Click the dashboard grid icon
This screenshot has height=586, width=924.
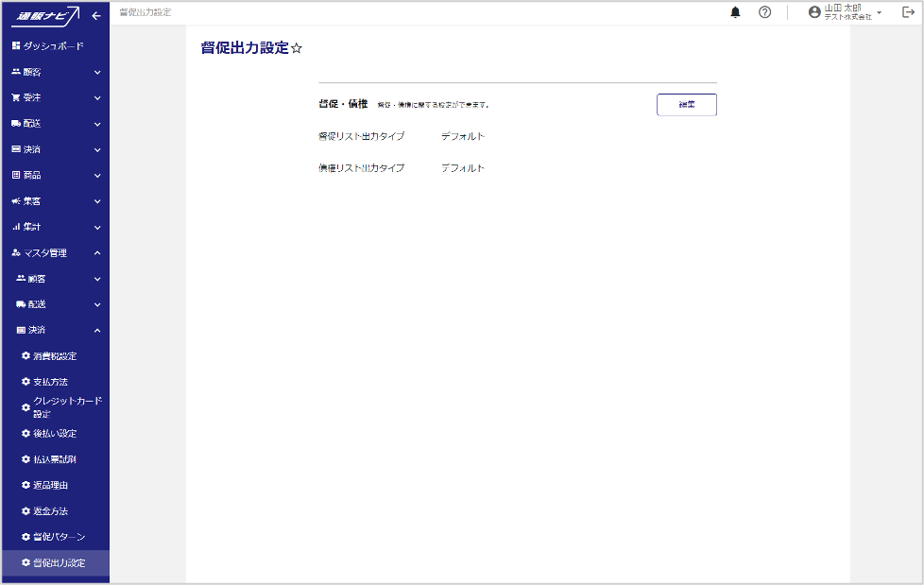[x=16, y=46]
